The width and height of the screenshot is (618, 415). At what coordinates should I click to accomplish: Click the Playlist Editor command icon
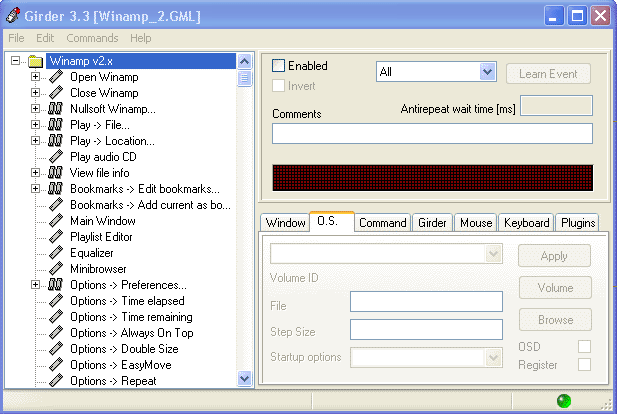point(56,237)
